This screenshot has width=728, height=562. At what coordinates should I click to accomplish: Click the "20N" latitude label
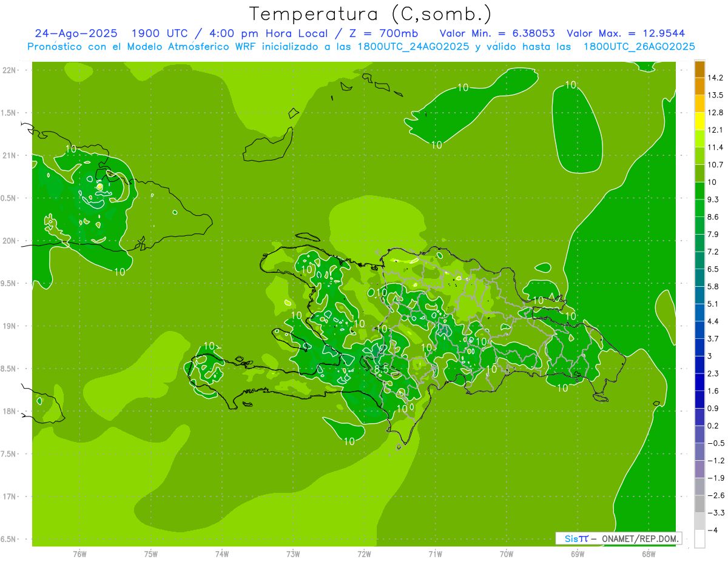point(10,241)
